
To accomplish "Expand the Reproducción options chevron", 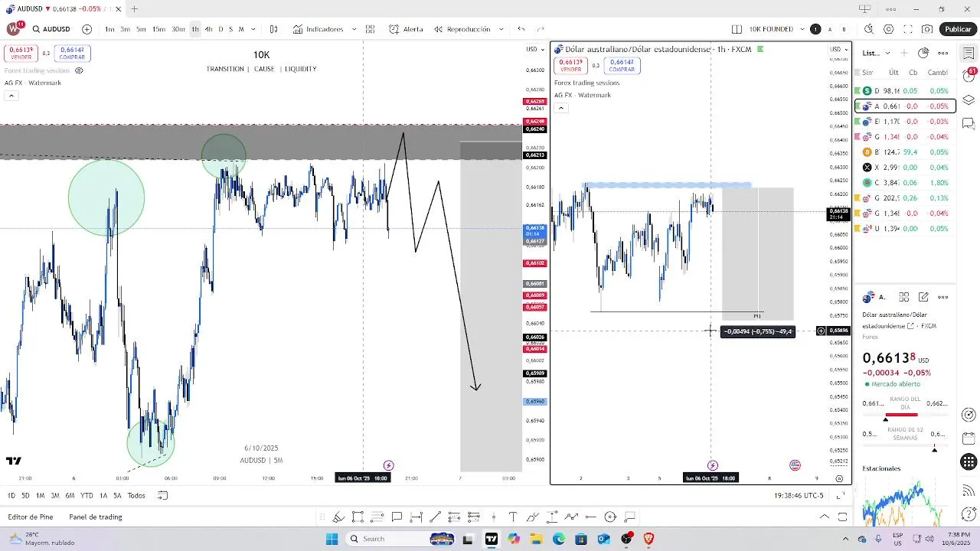I will pos(501,29).
